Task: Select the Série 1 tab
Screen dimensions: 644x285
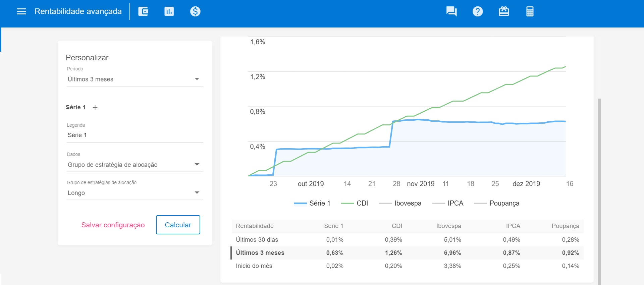Action: point(76,107)
